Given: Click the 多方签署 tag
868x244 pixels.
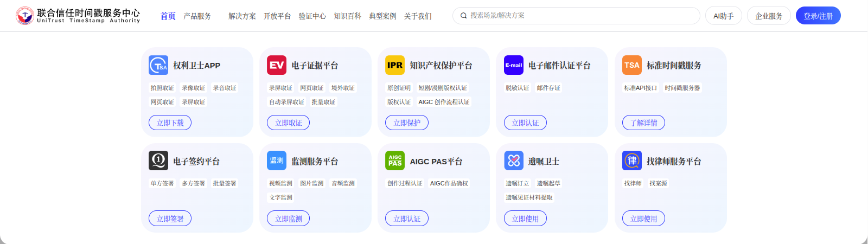Looking at the screenshot, I should click(194, 183).
